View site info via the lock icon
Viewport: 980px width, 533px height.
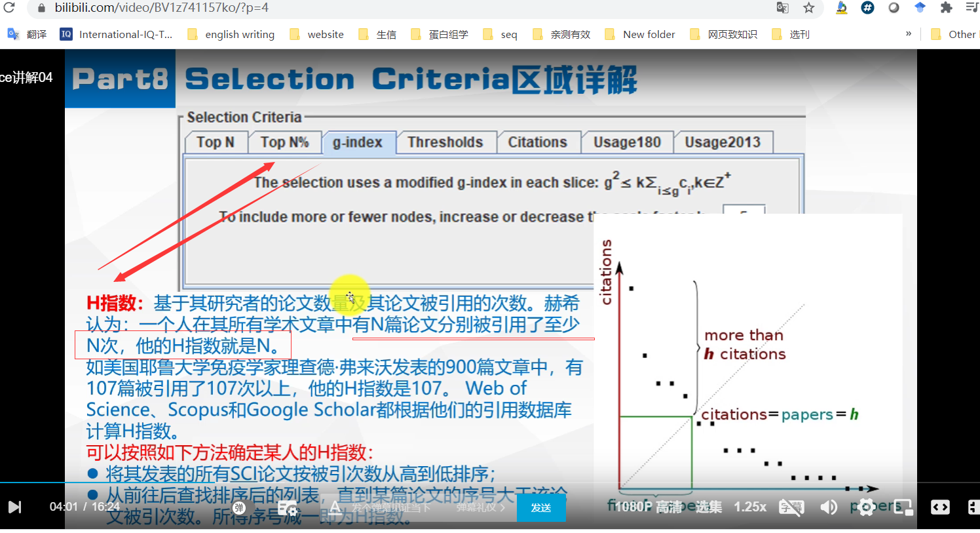tap(41, 8)
